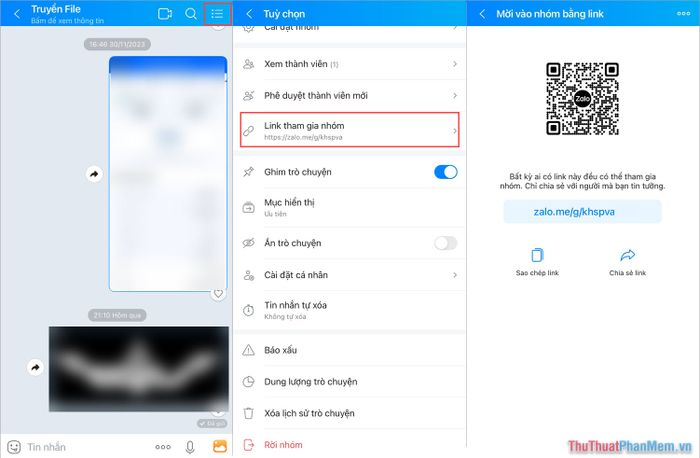Forward the blurred screenshot message
The width and height of the screenshot is (700, 458).
click(x=94, y=174)
